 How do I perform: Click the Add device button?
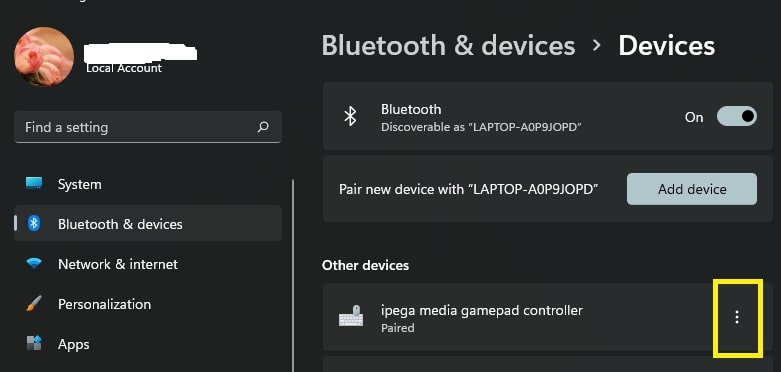(692, 189)
